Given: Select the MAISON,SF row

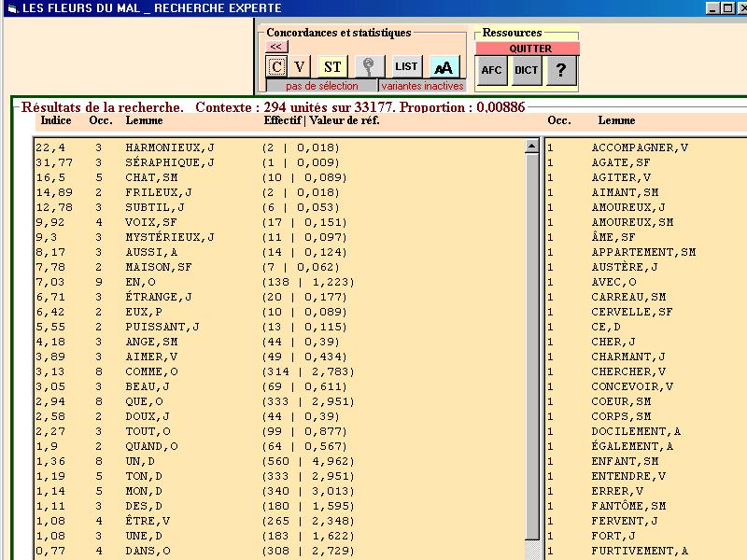Looking at the screenshot, I should point(278,267).
